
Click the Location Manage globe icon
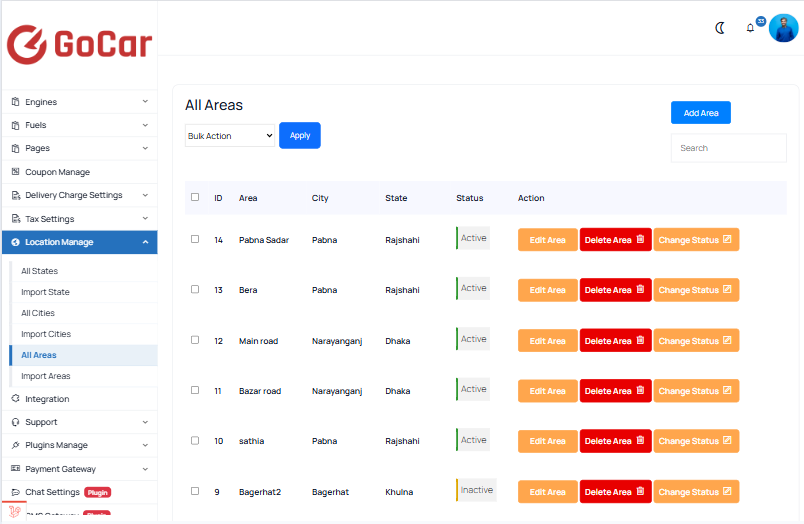click(x=15, y=242)
